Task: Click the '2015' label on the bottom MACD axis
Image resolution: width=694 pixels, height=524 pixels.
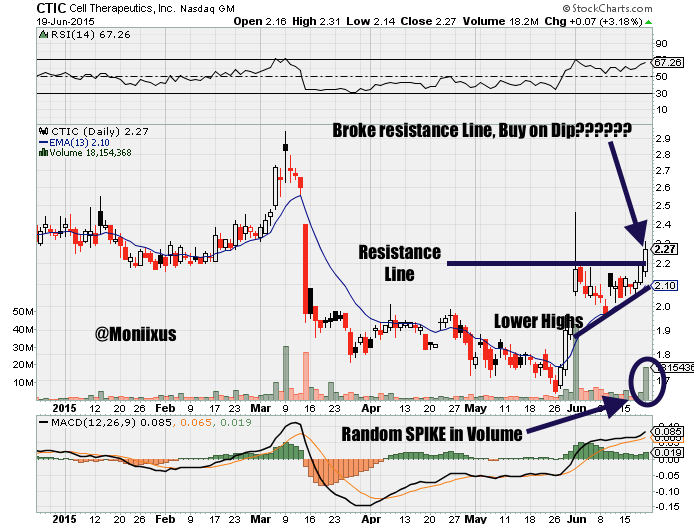Action: pyautogui.click(x=65, y=519)
